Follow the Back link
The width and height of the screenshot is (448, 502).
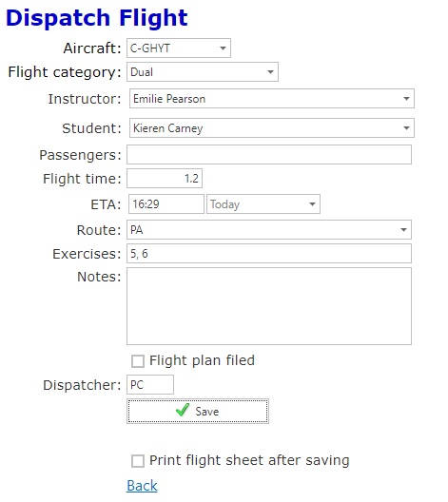pyautogui.click(x=142, y=486)
